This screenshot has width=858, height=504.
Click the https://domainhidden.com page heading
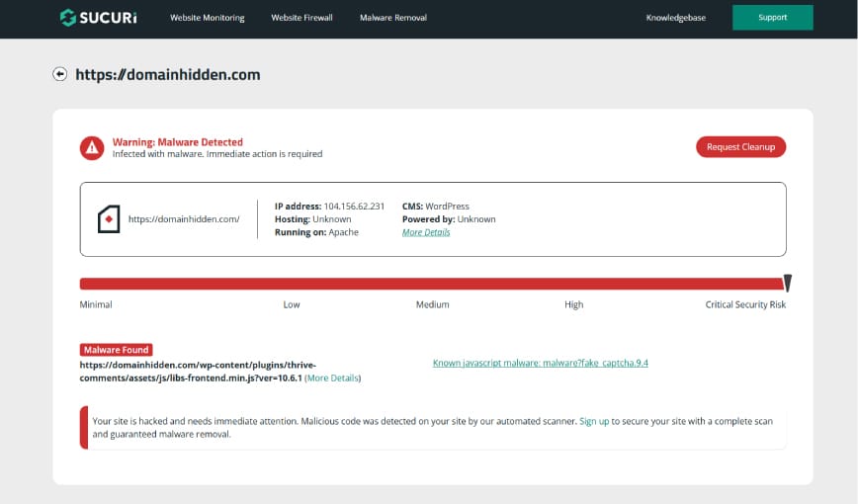(168, 74)
